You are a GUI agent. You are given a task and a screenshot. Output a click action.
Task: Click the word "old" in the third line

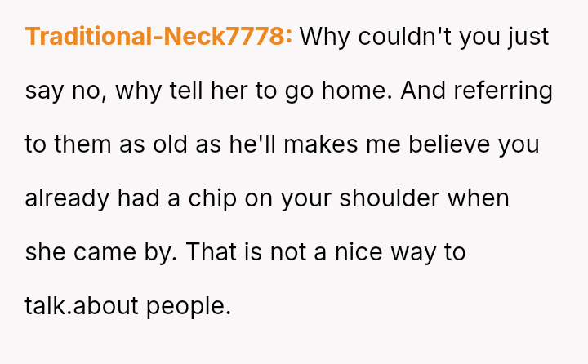pos(171,144)
